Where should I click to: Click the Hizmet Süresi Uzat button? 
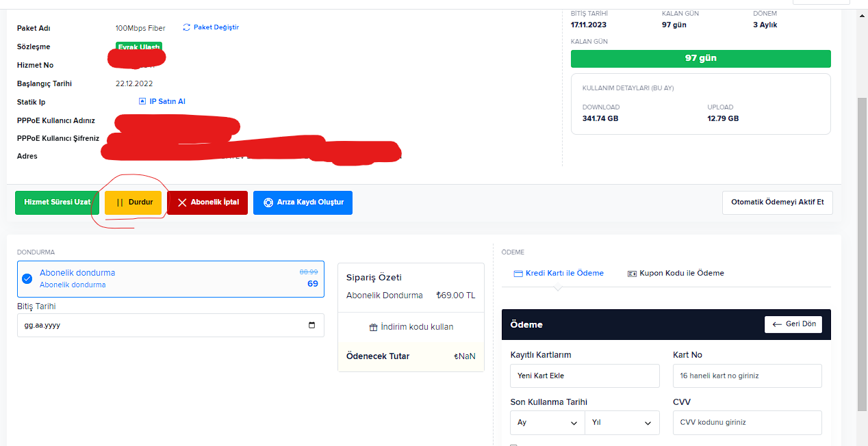57,202
